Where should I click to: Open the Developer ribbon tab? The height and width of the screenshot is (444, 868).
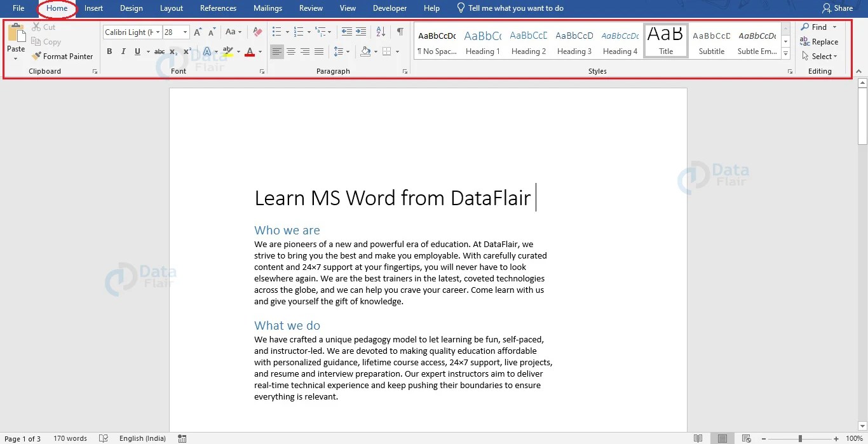(390, 8)
